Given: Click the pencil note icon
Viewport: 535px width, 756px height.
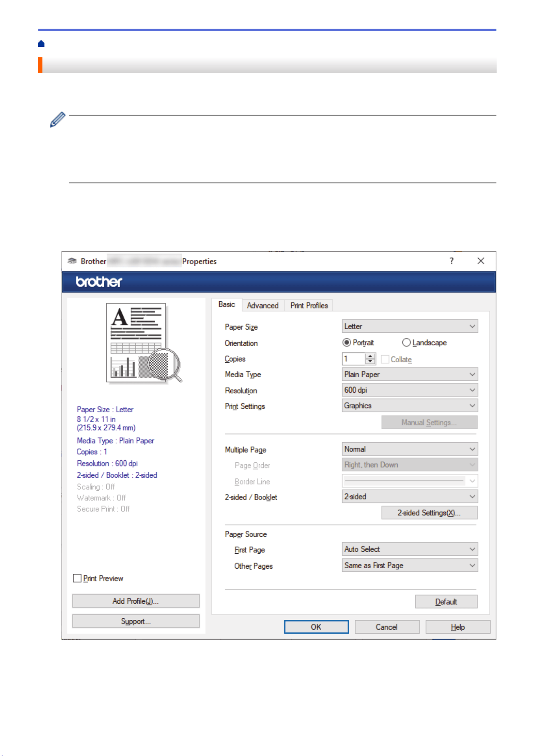Looking at the screenshot, I should pos(57,120).
